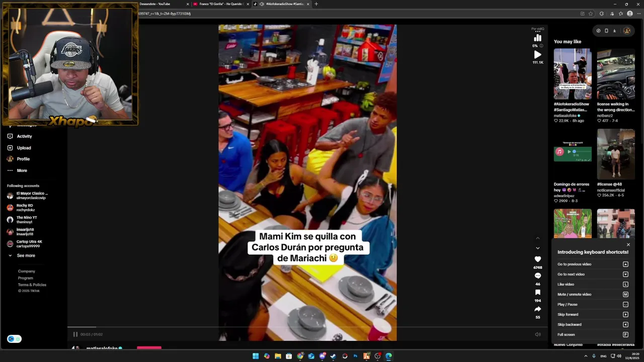Click the Full screen key icon F
The width and height of the screenshot is (644, 362).
point(625,335)
